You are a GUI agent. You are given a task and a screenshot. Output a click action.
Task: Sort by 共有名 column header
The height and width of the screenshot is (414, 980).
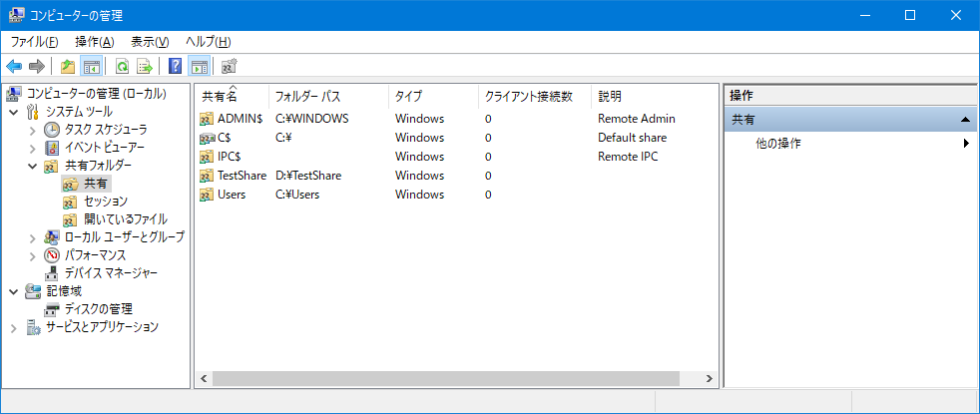[220, 97]
